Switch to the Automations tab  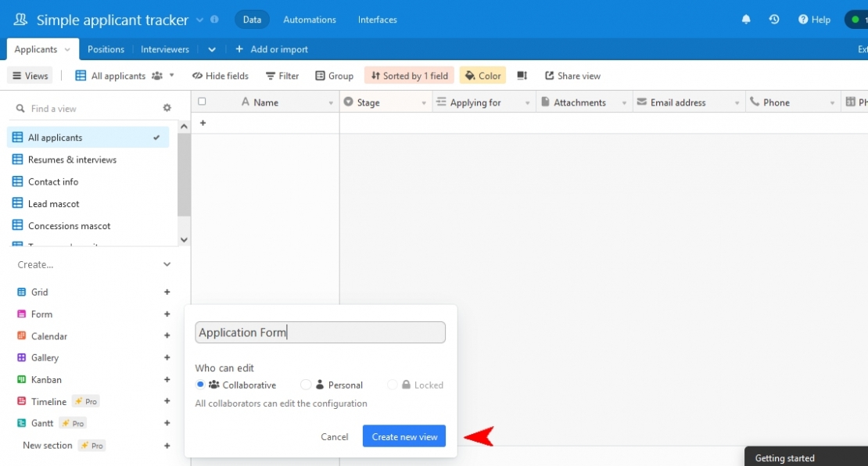click(310, 19)
